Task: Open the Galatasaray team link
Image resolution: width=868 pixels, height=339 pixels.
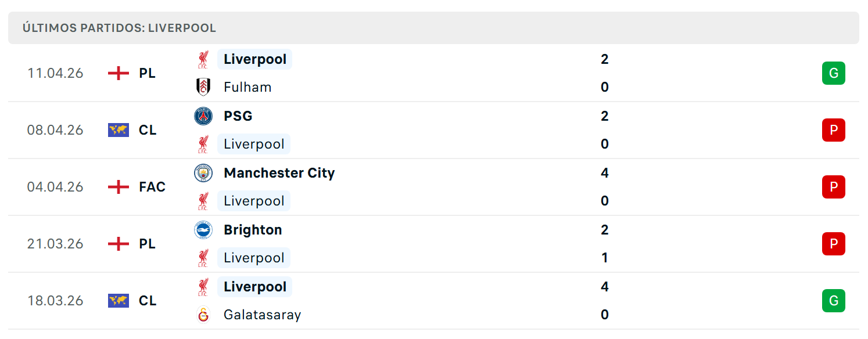Action: pos(263,315)
